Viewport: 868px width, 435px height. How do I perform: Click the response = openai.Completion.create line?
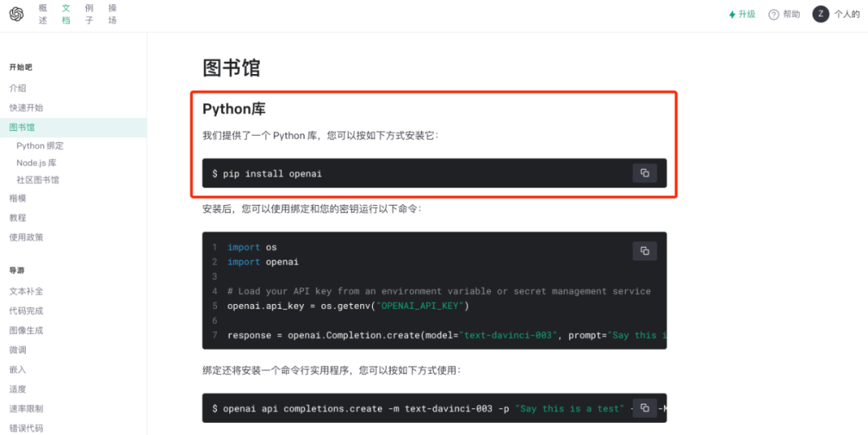point(447,335)
